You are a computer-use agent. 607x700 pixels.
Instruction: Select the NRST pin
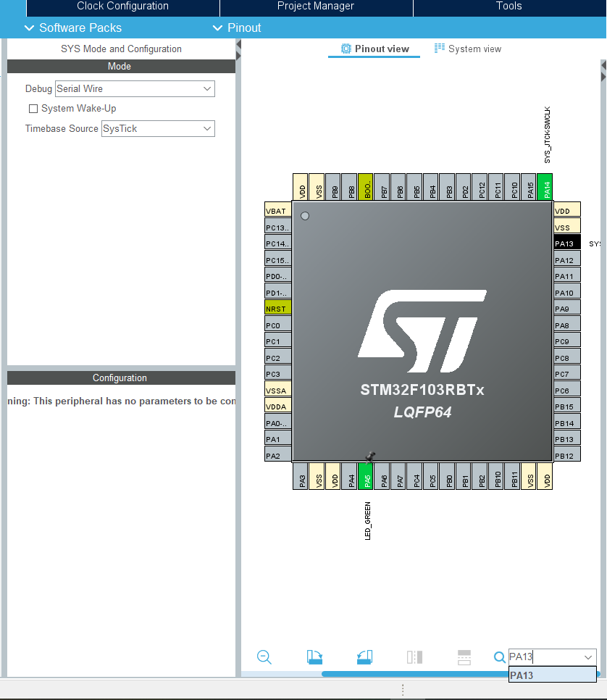pyautogui.click(x=278, y=309)
